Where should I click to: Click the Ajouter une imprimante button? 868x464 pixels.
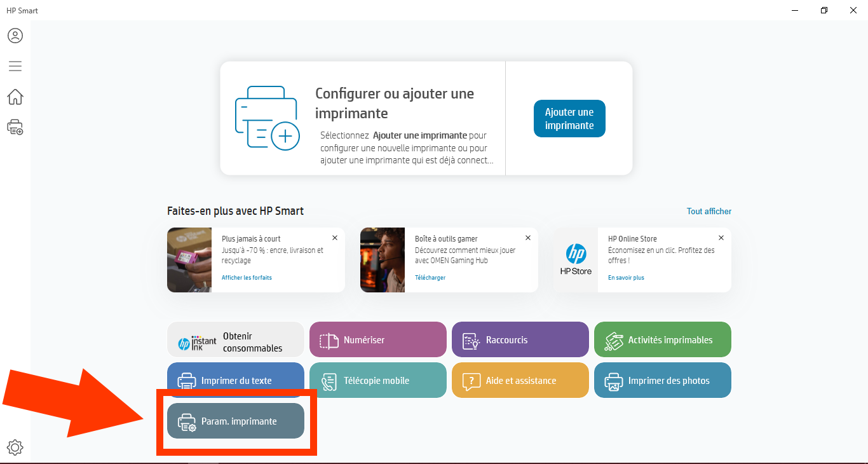click(x=569, y=119)
